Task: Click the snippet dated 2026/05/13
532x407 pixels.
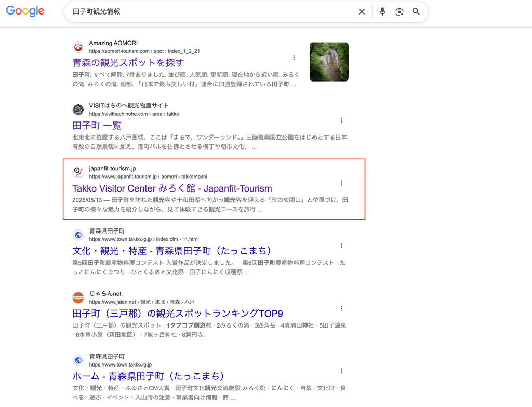Action: (x=210, y=205)
